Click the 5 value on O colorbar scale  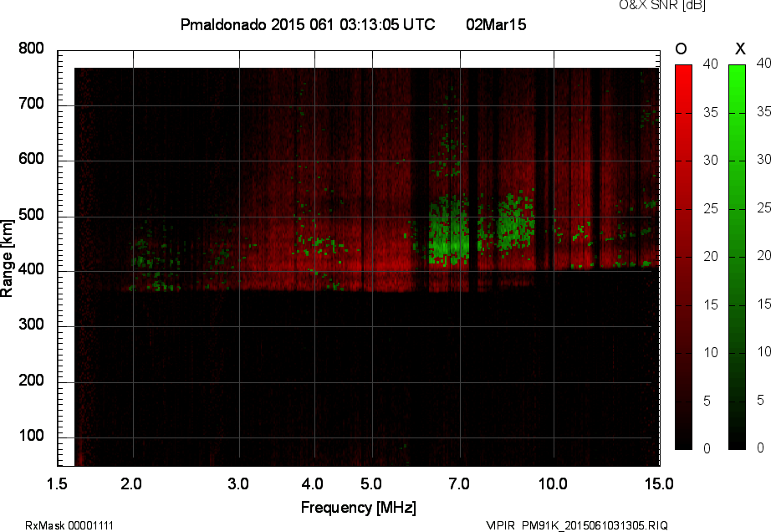pyautogui.click(x=707, y=401)
